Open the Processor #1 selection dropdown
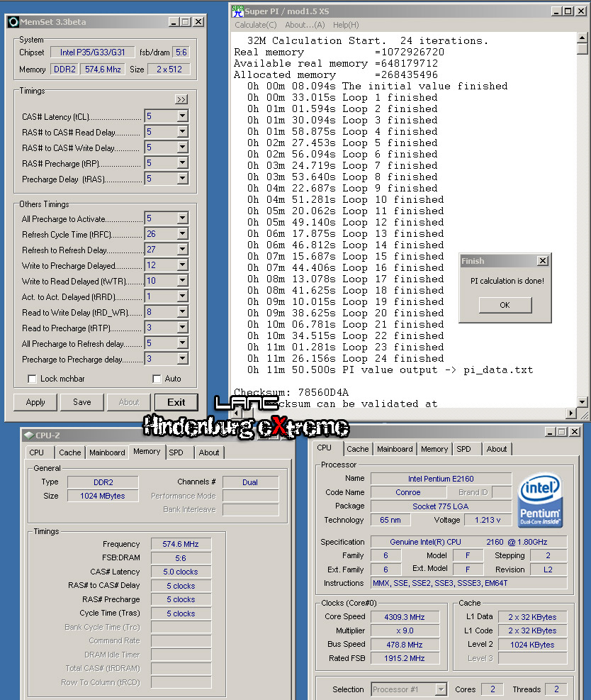 pos(441,689)
